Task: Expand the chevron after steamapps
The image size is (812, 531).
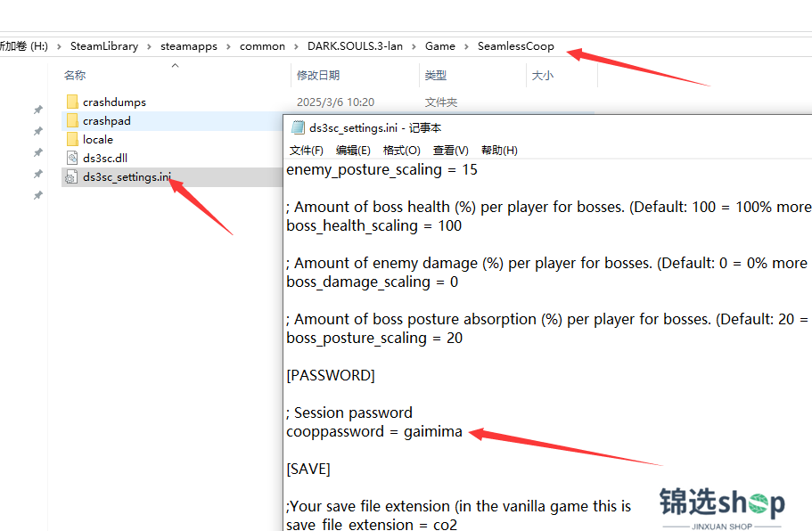Action: pos(228,46)
